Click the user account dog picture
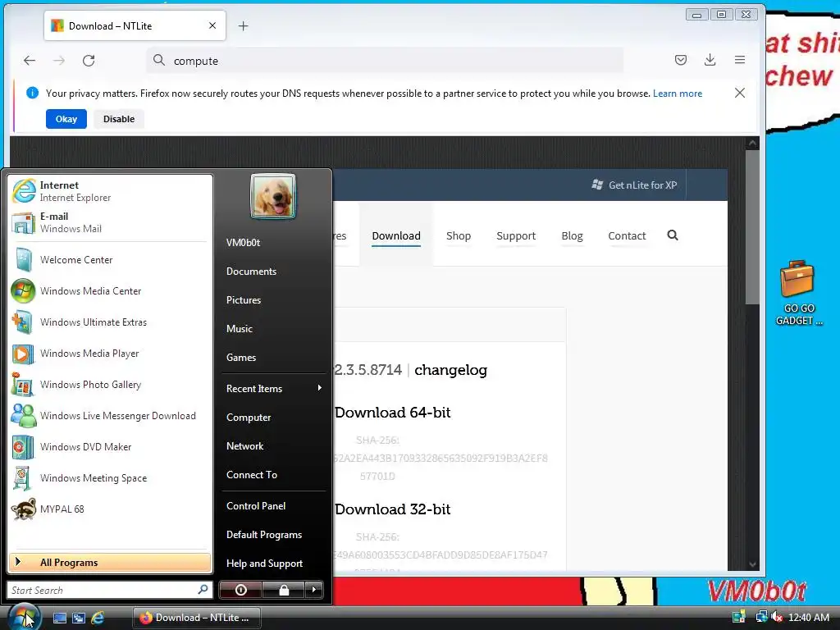This screenshot has width=840, height=630. [273, 196]
